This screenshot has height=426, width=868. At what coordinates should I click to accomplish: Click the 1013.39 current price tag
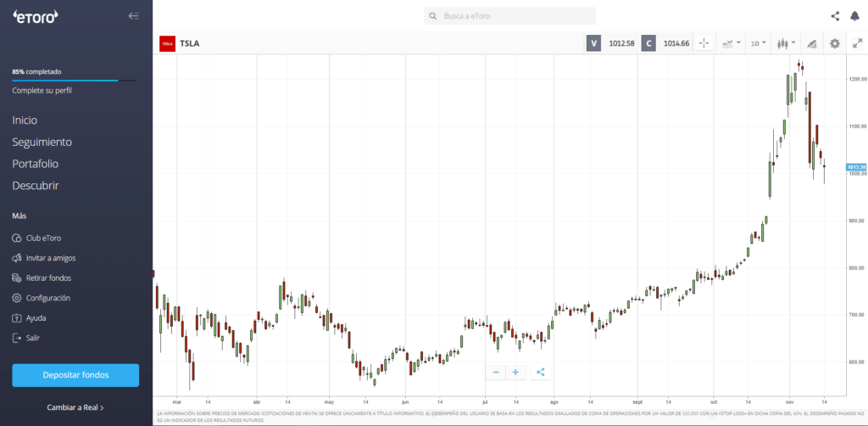pyautogui.click(x=856, y=166)
